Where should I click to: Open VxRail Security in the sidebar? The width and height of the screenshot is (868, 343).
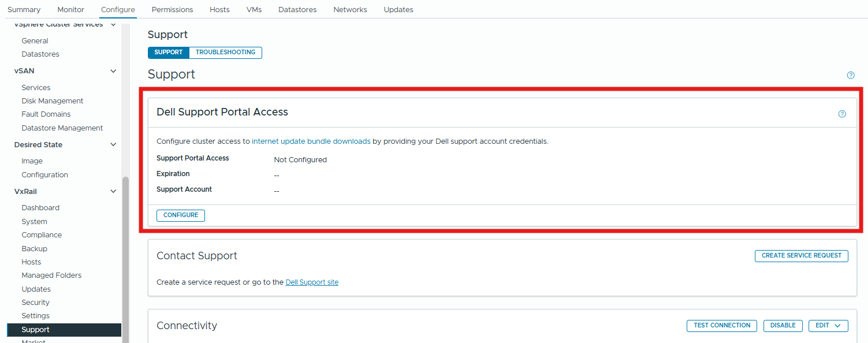36,303
